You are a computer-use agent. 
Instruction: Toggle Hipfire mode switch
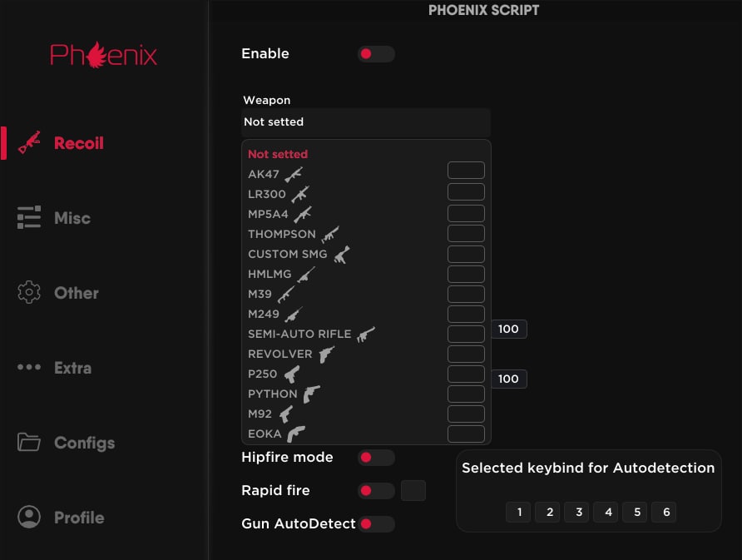(376, 458)
